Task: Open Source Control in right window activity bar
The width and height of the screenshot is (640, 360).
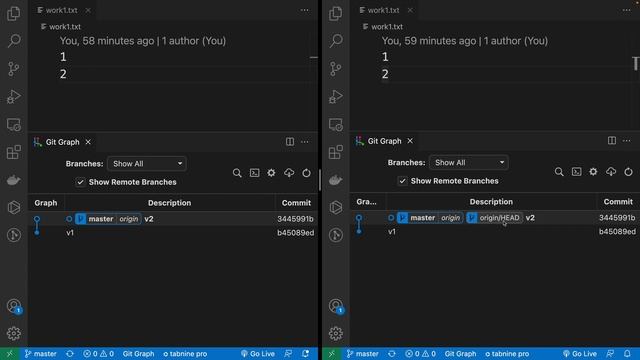Action: (336, 69)
